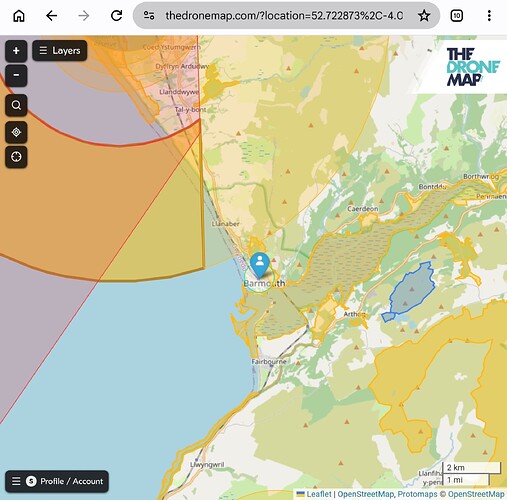Go to the browser home page icon
The width and height of the screenshot is (507, 500).
pyautogui.click(x=19, y=16)
